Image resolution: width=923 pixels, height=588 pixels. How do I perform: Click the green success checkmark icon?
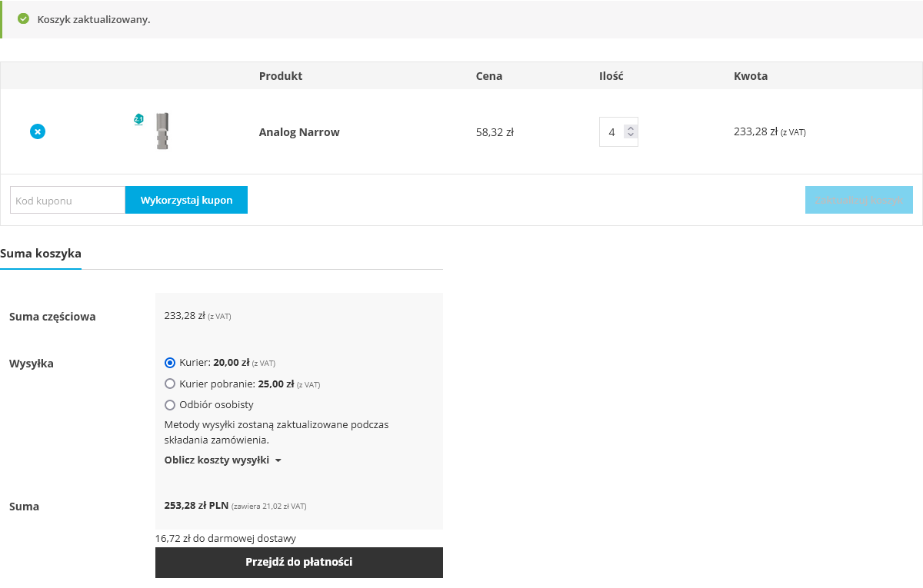pyautogui.click(x=23, y=18)
